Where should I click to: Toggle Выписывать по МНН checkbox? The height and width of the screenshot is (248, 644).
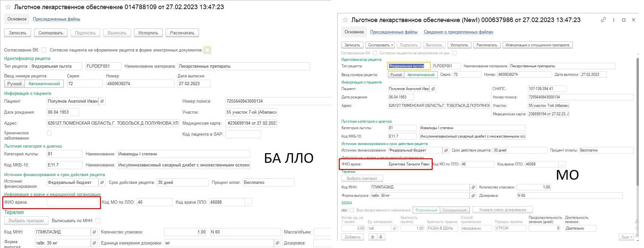tap(98, 220)
